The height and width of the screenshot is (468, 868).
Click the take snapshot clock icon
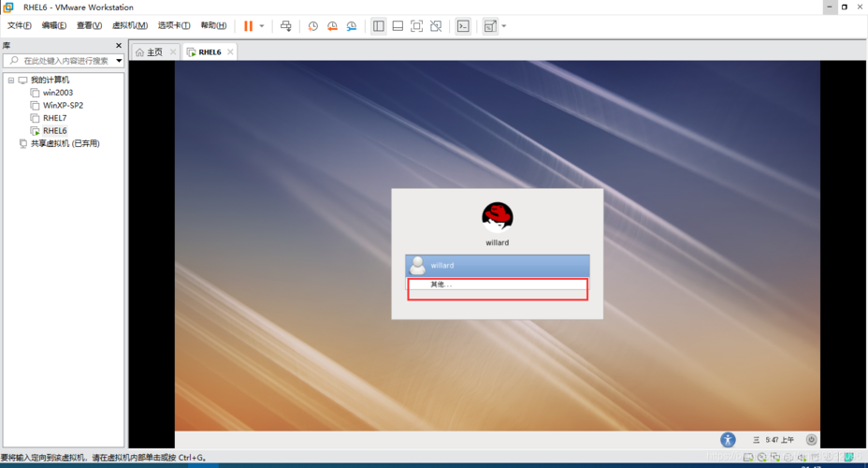click(313, 26)
